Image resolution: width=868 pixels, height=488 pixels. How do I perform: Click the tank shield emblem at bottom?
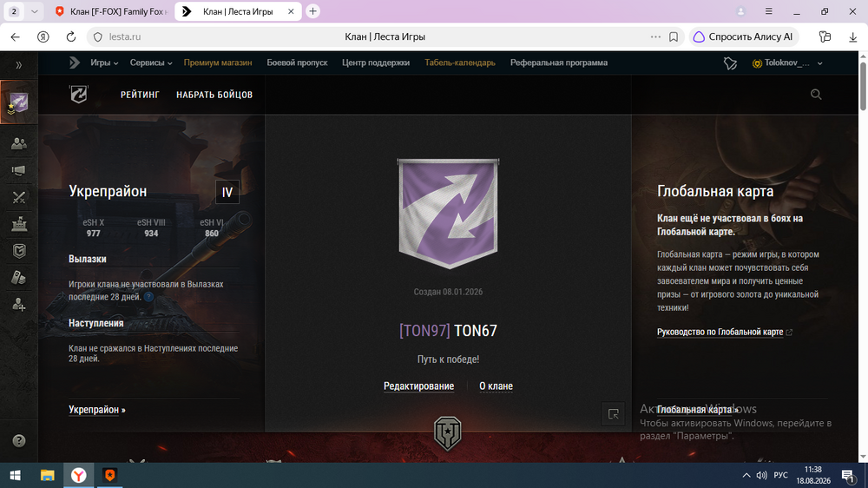click(448, 433)
